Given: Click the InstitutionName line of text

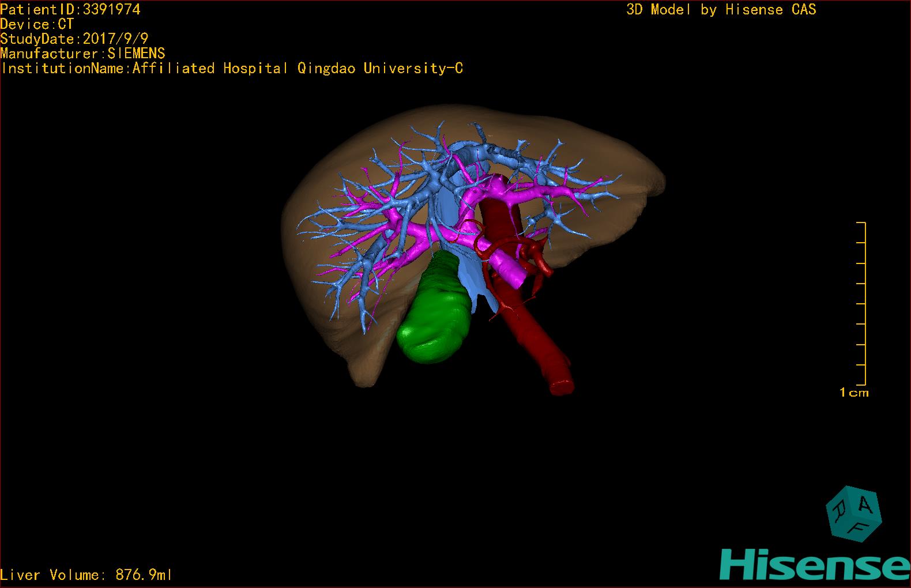Looking at the screenshot, I should coord(232,69).
